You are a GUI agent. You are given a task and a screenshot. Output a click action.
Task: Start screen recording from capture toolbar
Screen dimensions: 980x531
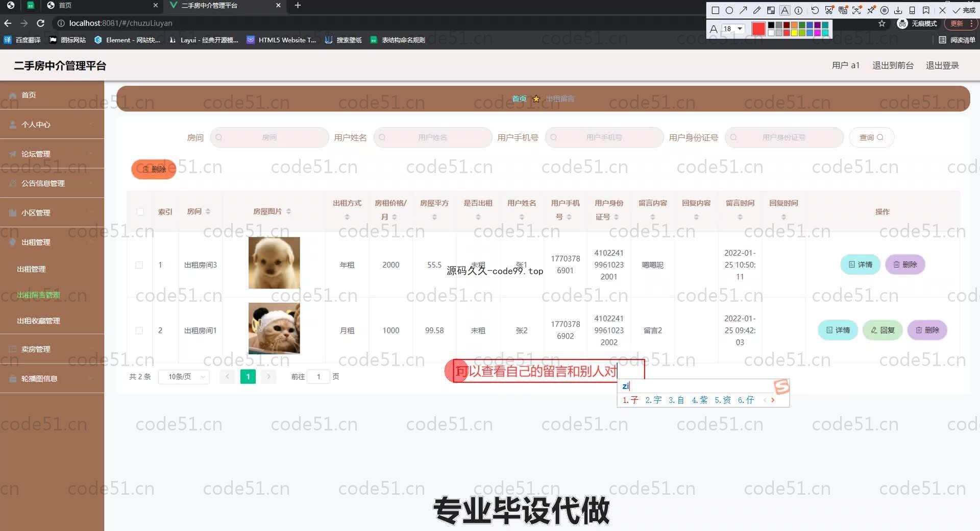click(x=885, y=10)
